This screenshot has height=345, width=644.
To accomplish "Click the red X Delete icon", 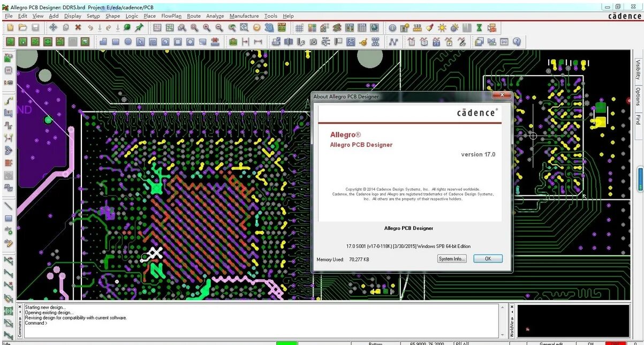I will [78, 27].
